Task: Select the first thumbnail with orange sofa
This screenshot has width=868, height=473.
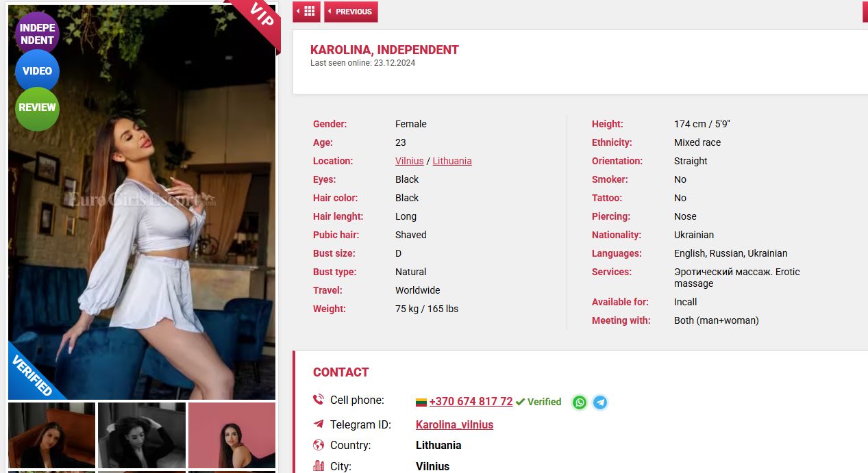Action: pos(52,435)
